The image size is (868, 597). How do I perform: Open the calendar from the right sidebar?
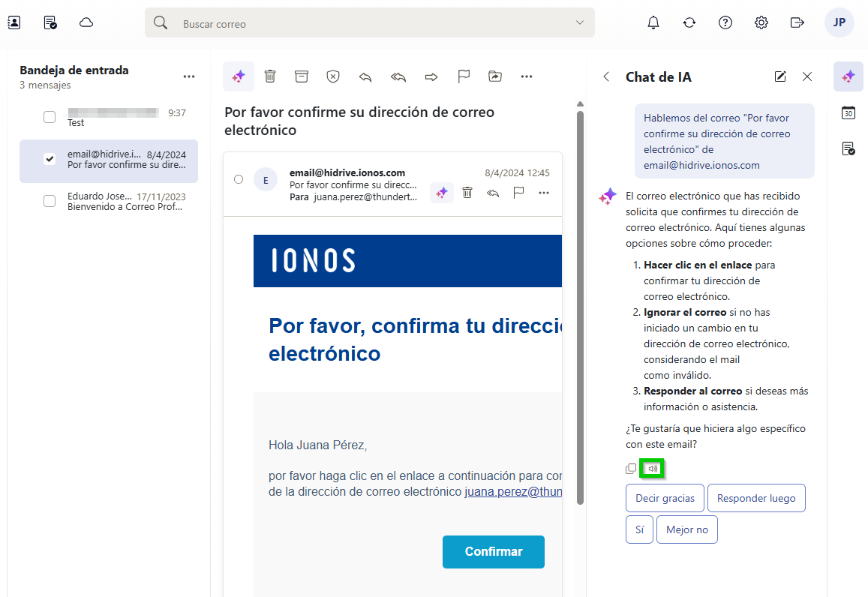pos(848,112)
